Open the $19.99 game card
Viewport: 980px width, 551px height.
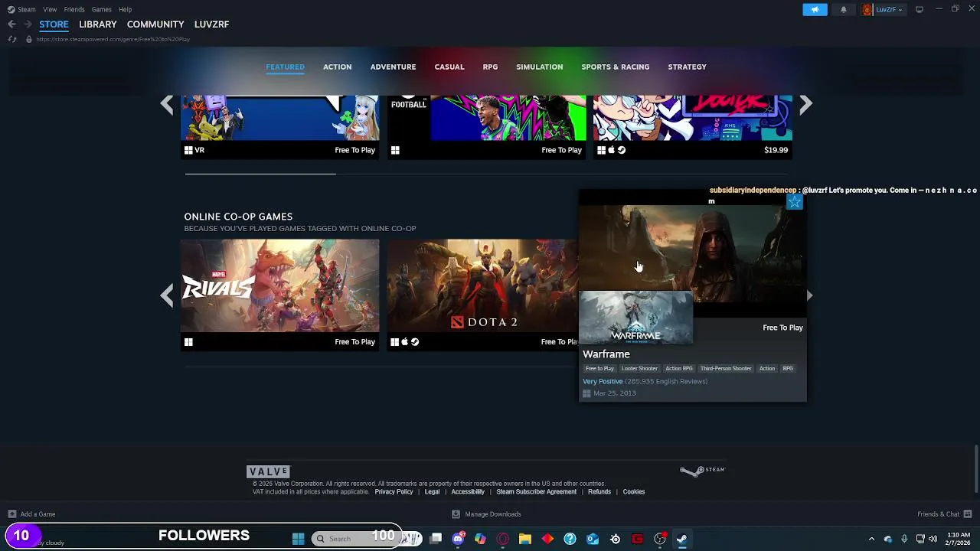click(693, 127)
